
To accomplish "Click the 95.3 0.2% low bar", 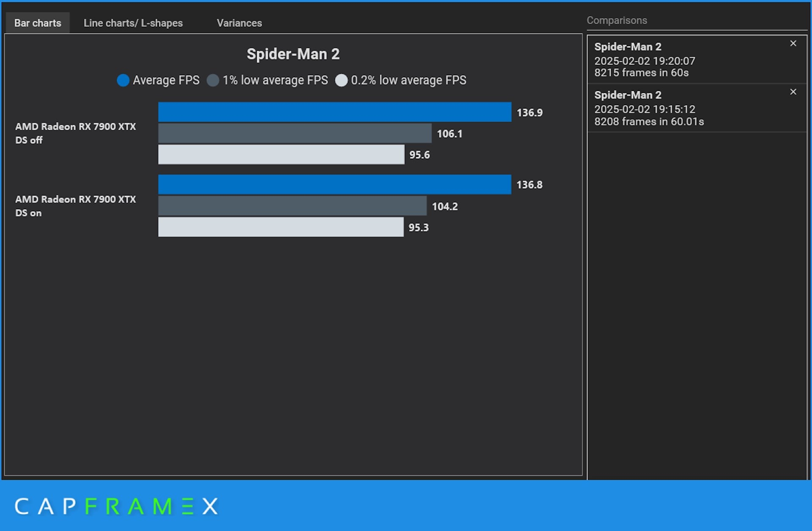I will pyautogui.click(x=281, y=227).
